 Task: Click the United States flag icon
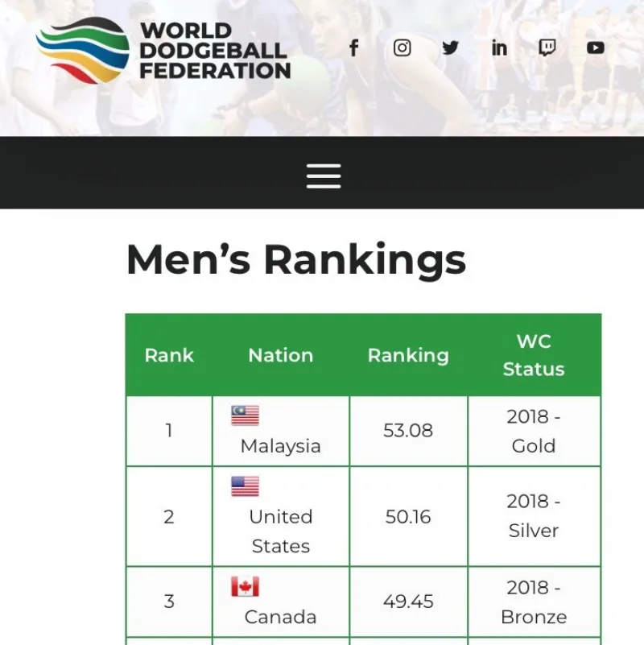tap(245, 486)
